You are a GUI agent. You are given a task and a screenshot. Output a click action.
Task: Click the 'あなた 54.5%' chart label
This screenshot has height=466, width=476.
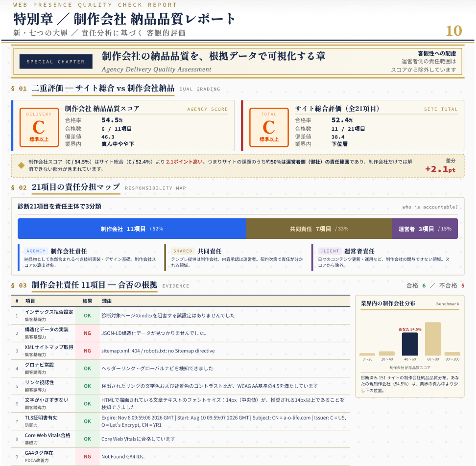coord(410,329)
